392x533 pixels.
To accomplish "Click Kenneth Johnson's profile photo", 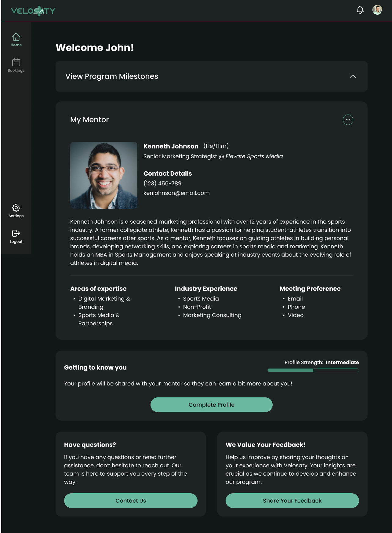I will [x=104, y=175].
